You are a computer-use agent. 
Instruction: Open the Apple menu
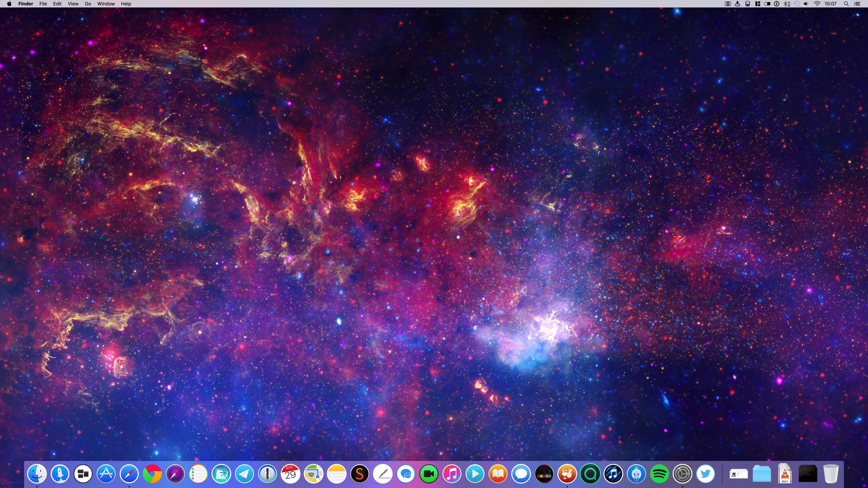click(9, 4)
